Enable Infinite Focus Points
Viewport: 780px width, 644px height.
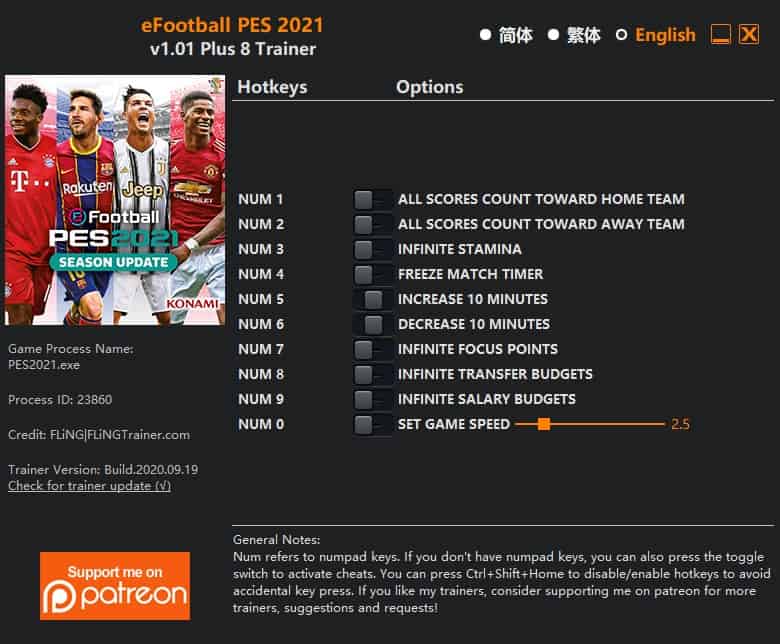pos(373,350)
